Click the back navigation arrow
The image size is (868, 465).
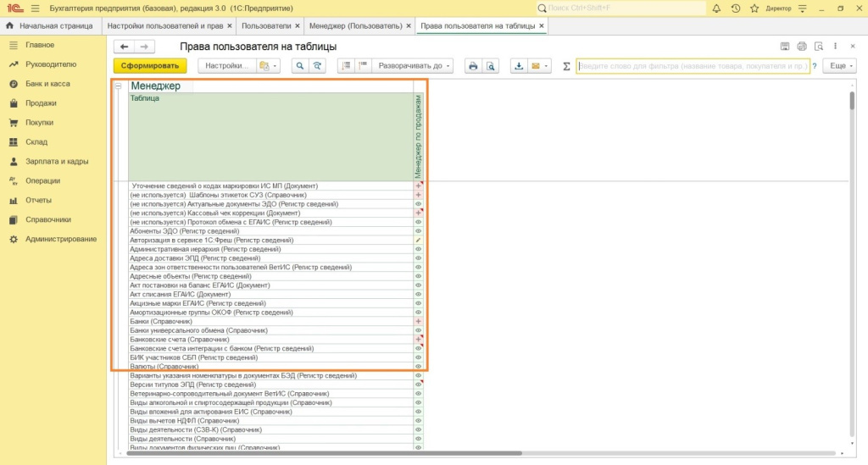coord(125,47)
